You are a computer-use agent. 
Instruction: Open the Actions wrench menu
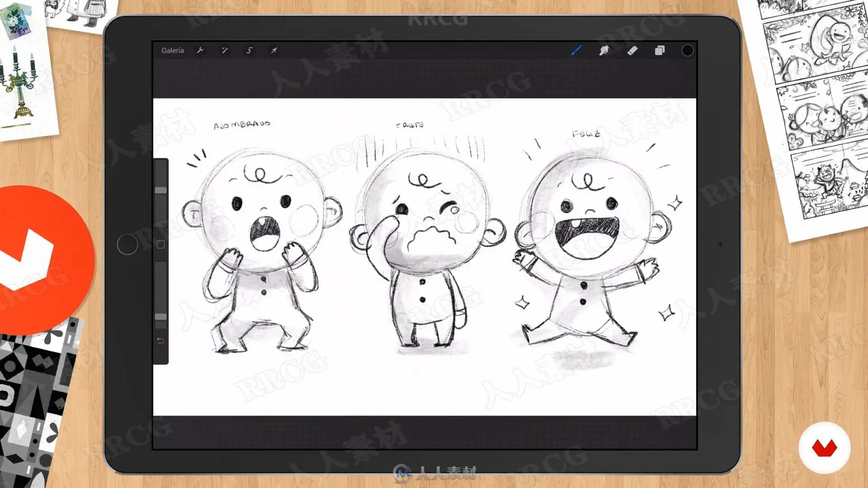[200, 50]
